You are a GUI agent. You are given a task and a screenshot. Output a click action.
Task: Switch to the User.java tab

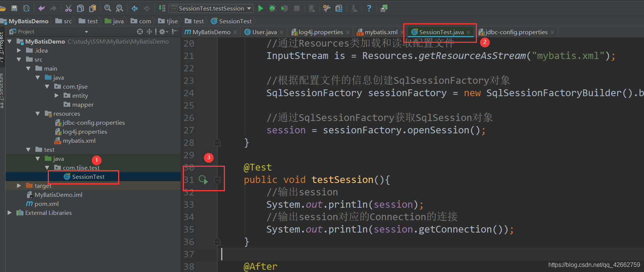264,32
